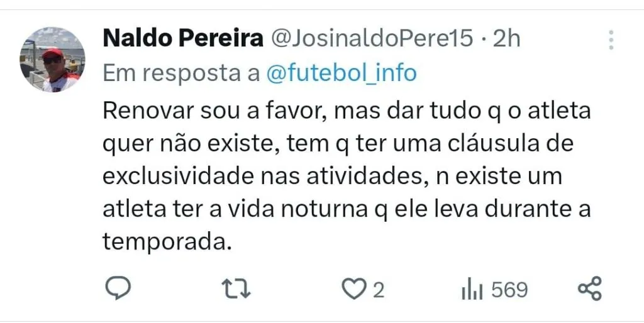
Task: Open view analytics bar chart icon
Action: tap(472, 290)
